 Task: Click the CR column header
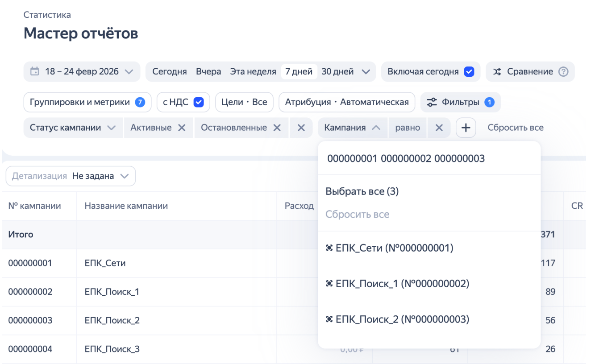coord(577,206)
